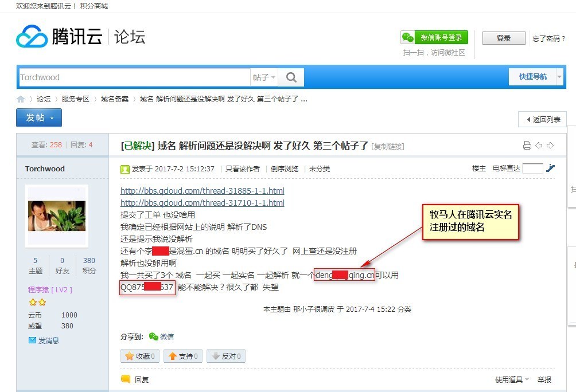Click the 收藏 favorite star button
576x392 pixels.
click(x=140, y=356)
